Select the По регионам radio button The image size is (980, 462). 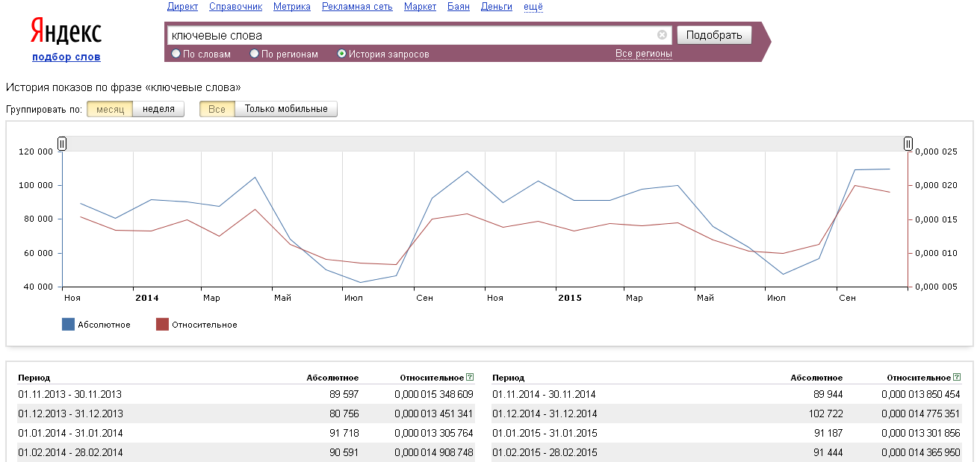click(x=255, y=54)
